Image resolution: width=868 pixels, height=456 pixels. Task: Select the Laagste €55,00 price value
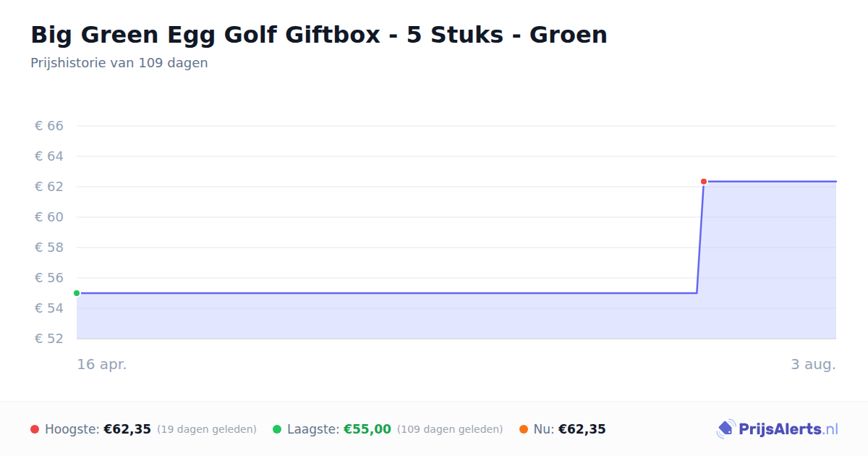[367, 429]
